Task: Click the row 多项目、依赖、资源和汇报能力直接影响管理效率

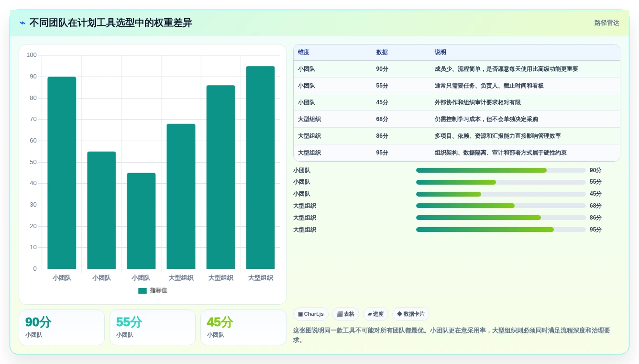Action: [x=457, y=136]
